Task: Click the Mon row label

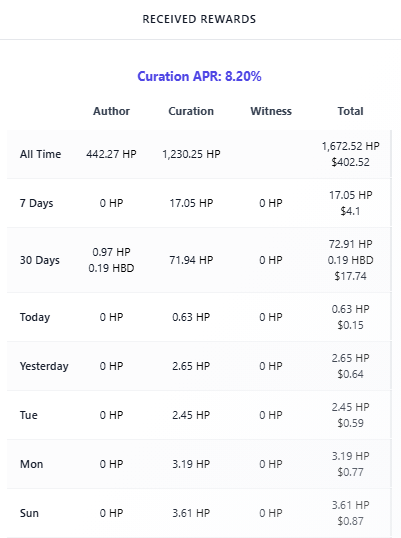Action: (32, 464)
